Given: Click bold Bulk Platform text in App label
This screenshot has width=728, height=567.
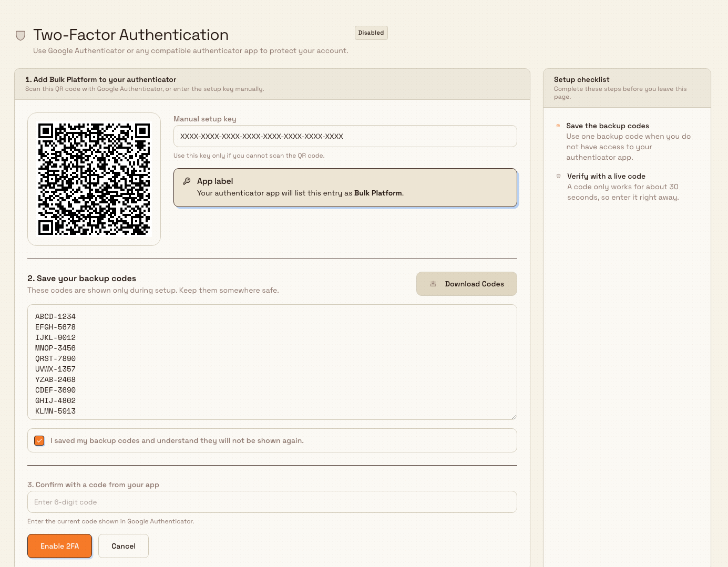Looking at the screenshot, I should click(x=378, y=193).
